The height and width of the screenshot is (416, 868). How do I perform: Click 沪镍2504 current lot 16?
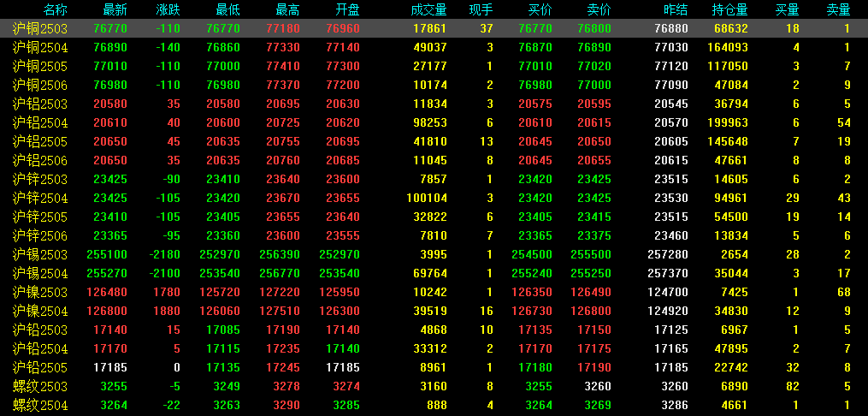487,312
